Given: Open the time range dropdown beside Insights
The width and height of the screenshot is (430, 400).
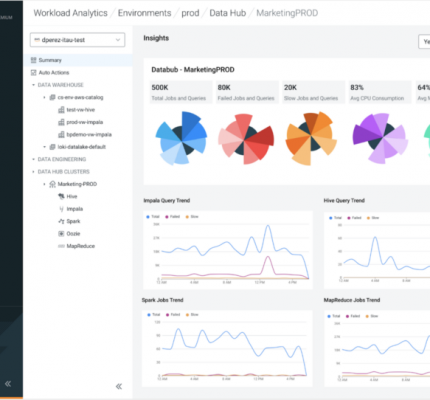Looking at the screenshot, I should click(x=424, y=42).
